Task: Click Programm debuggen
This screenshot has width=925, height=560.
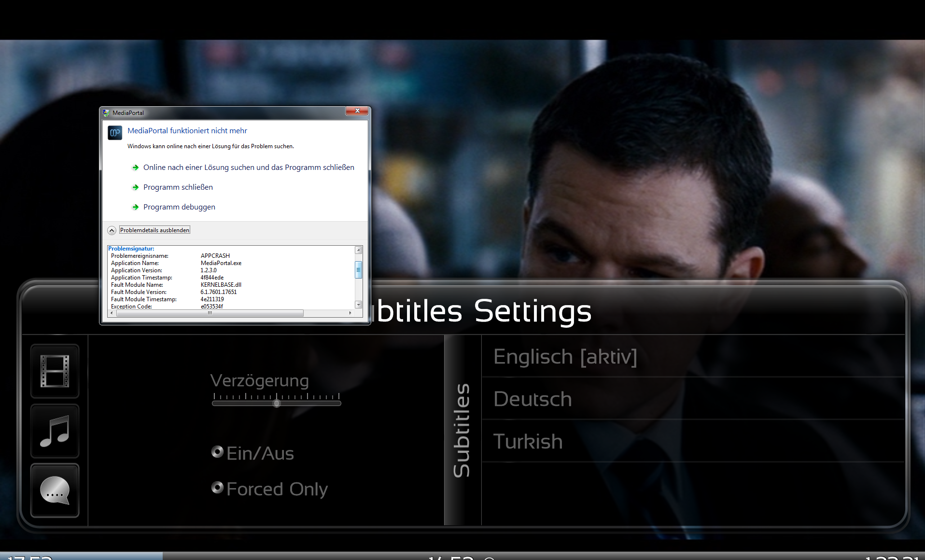Action: pyautogui.click(x=179, y=207)
